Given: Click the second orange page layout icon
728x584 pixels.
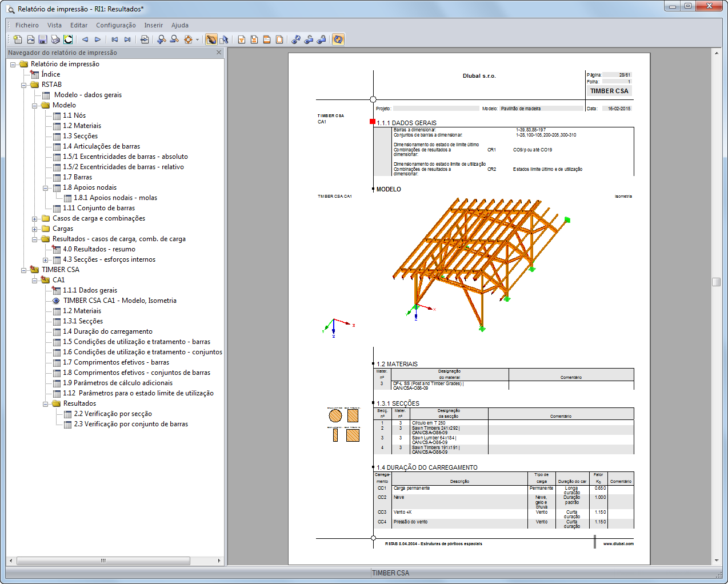Looking at the screenshot, I should [254, 39].
